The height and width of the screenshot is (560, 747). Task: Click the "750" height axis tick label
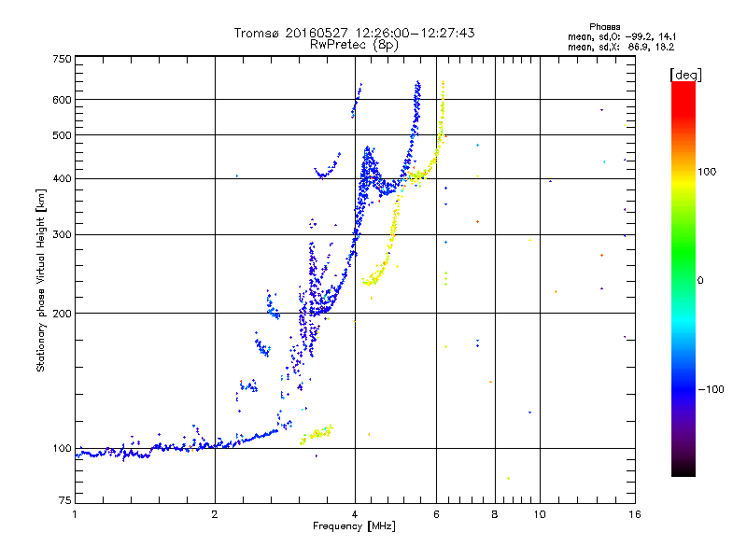coord(62,59)
